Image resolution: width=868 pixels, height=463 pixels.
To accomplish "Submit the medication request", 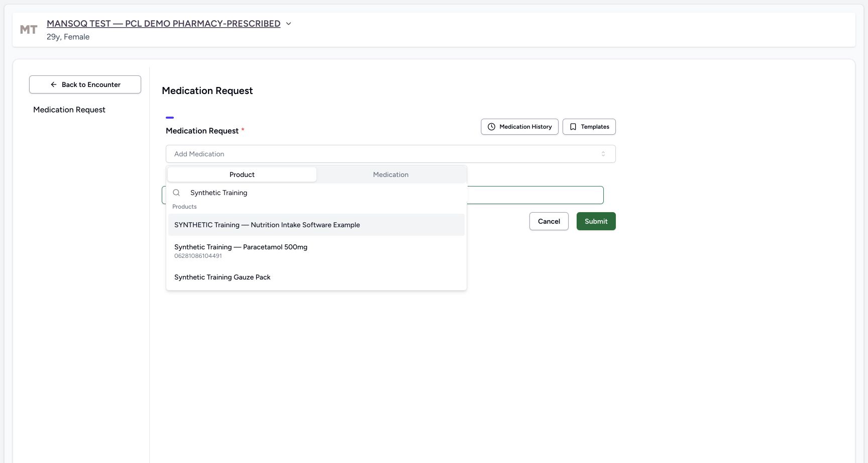I will click(x=596, y=221).
